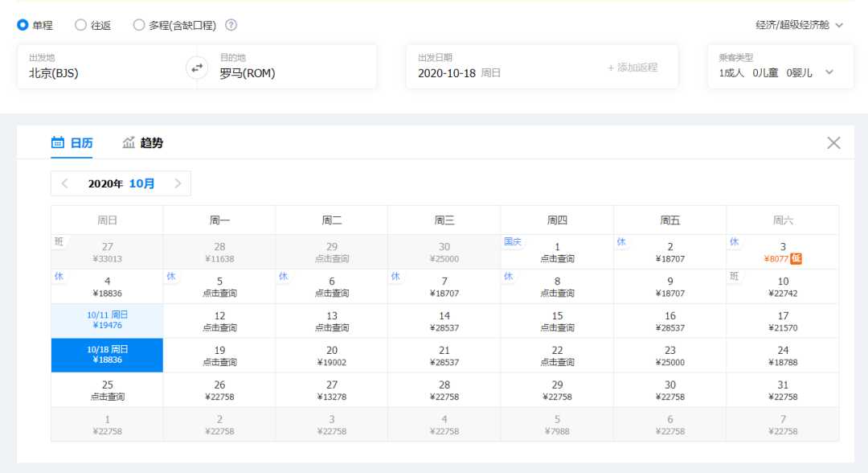Select October 20 priced ¥19002

coord(332,355)
